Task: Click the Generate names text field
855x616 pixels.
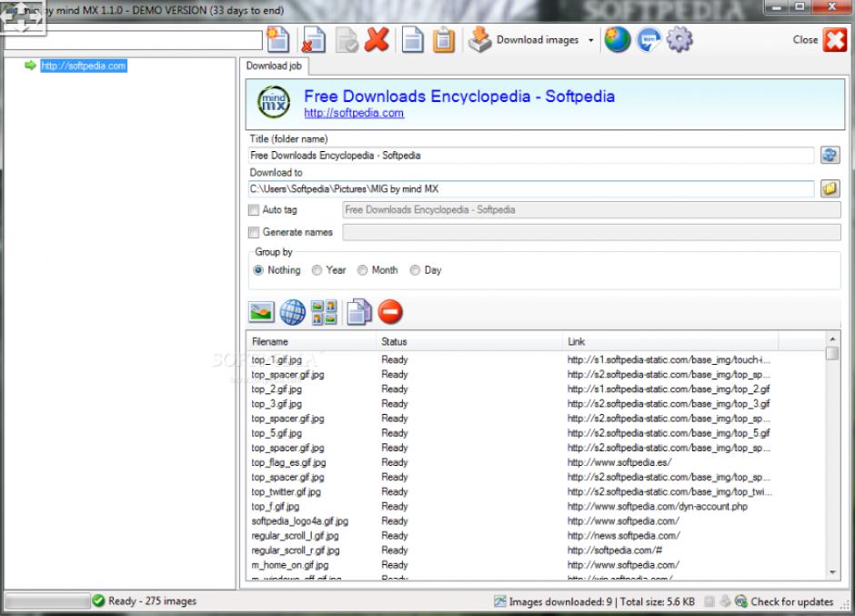Action: point(591,232)
